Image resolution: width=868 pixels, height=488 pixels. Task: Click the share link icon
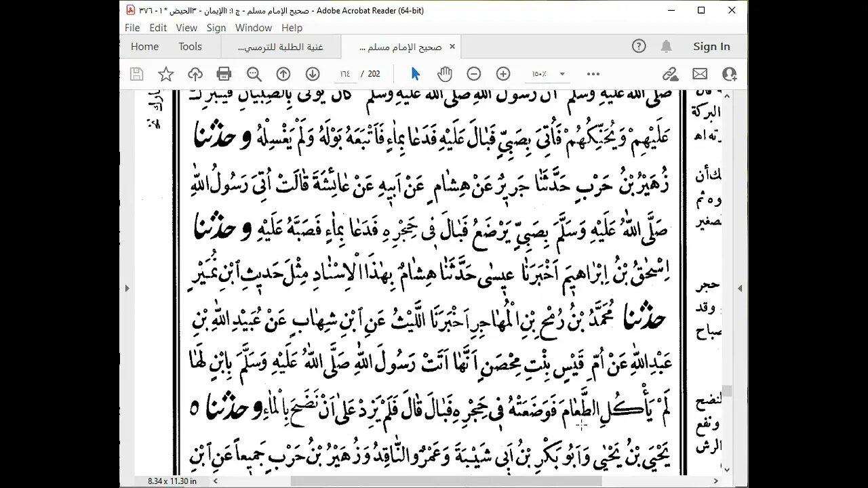tap(671, 74)
